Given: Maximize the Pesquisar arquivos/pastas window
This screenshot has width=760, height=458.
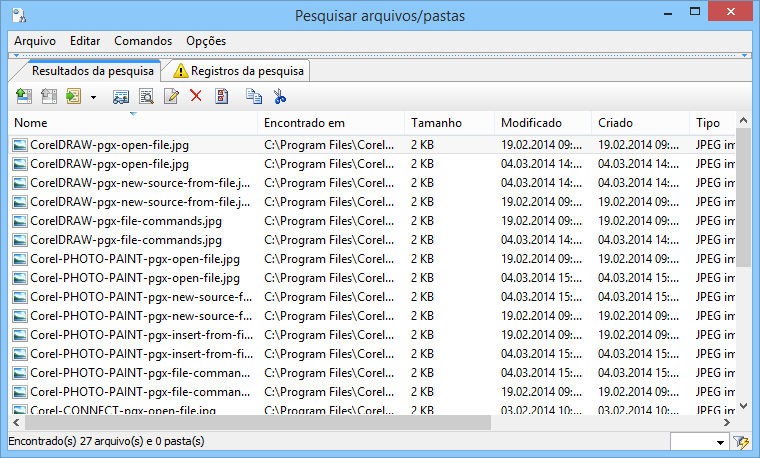Looking at the screenshot, I should pos(695,12).
